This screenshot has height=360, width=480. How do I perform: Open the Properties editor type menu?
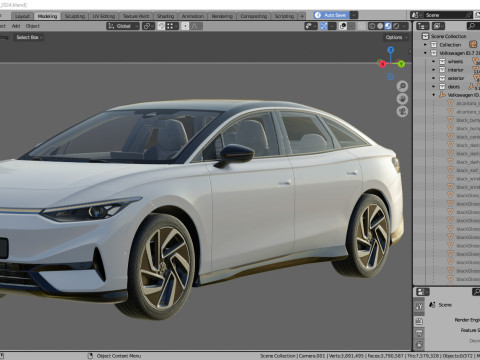pyautogui.click(x=422, y=292)
